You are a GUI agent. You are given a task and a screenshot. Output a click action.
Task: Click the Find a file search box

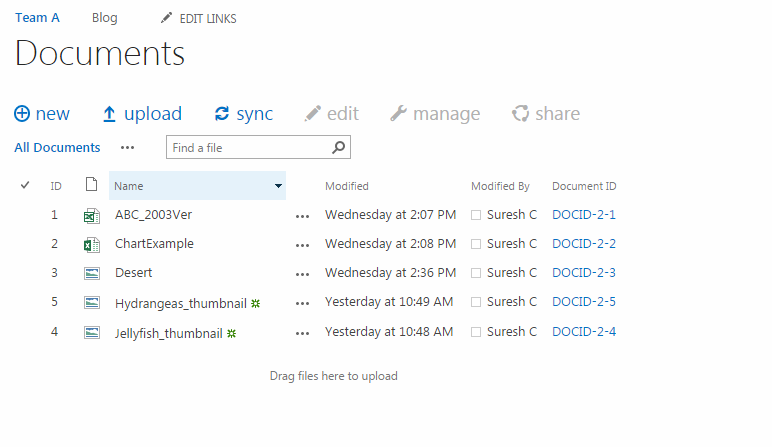coord(248,148)
